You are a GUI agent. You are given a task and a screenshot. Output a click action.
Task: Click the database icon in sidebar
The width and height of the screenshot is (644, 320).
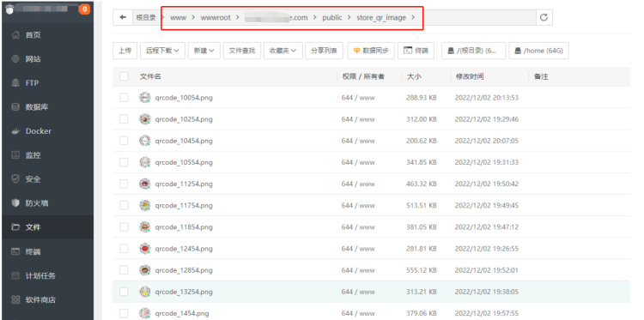point(15,107)
